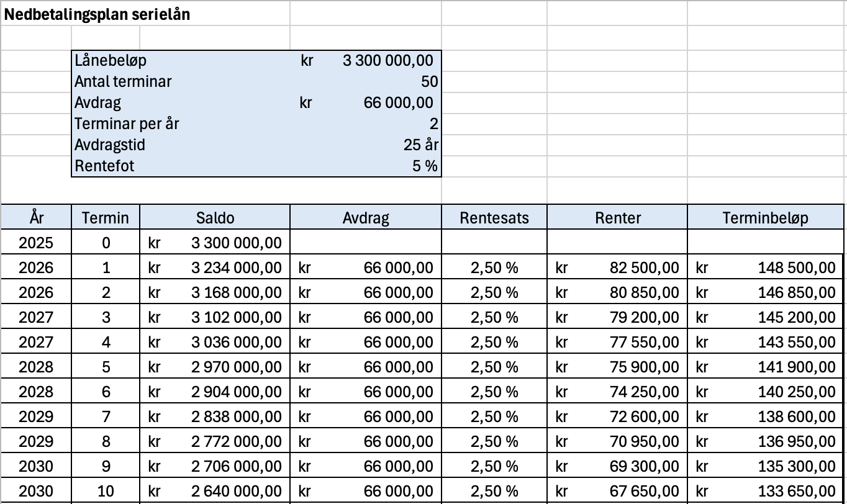Select the Avdrag cell in termin 3 row

366,317
